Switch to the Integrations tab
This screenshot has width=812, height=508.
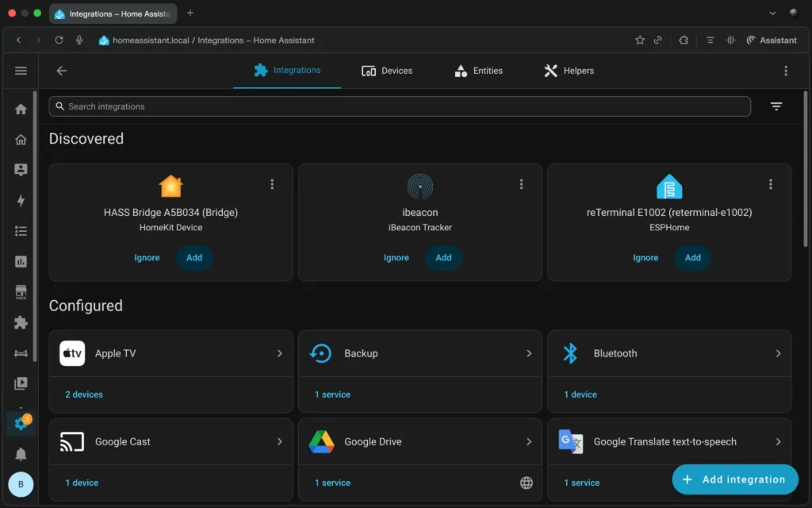(287, 71)
